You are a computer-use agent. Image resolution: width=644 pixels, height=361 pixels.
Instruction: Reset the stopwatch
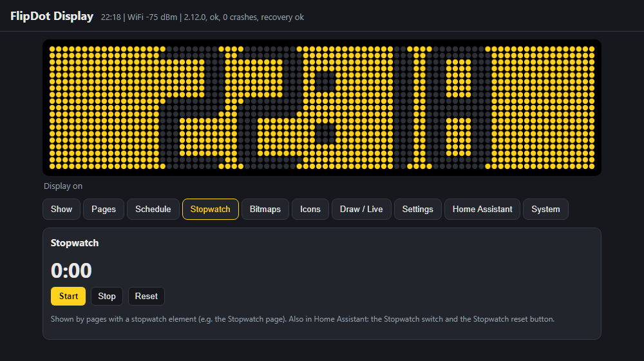146,296
